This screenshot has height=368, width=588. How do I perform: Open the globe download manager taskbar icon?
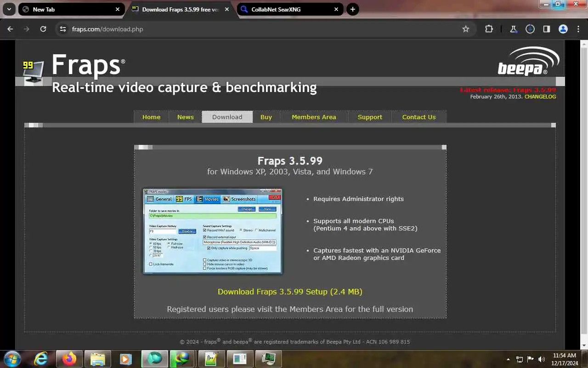click(182, 359)
